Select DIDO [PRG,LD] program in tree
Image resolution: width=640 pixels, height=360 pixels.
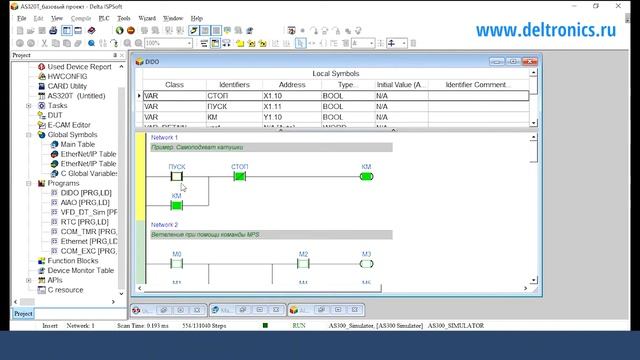(86, 193)
